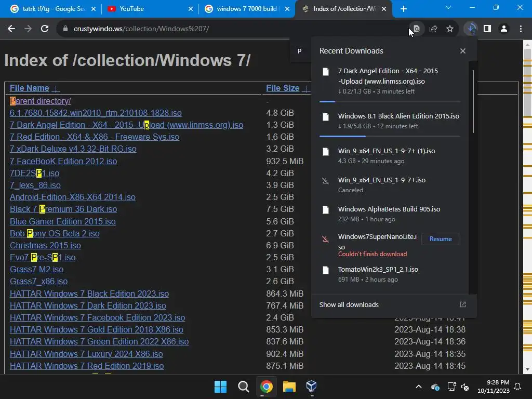Open Parent directory link
This screenshot has width=532, height=399.
[41, 101]
